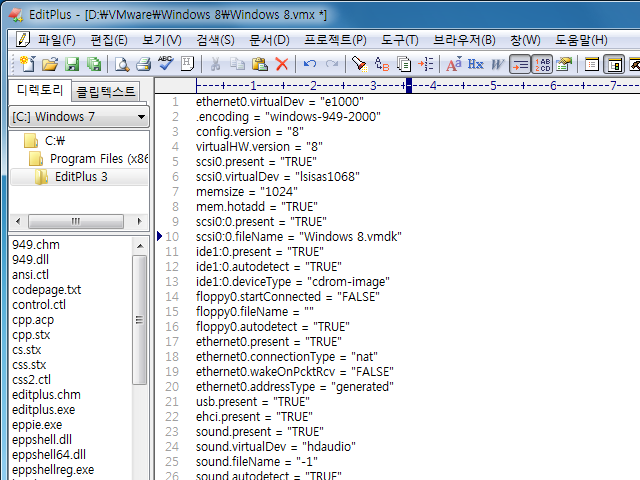The width and height of the screenshot is (640, 480).
Task: Open the 검색(S) menu
Action: (215, 40)
